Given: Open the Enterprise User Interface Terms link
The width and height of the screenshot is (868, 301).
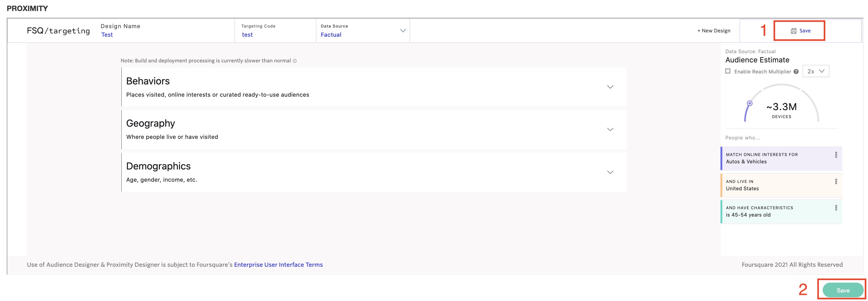Looking at the screenshot, I should [278, 265].
